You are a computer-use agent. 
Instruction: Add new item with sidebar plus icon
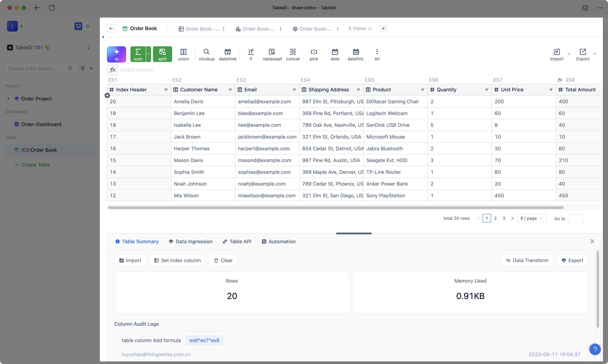tap(91, 68)
